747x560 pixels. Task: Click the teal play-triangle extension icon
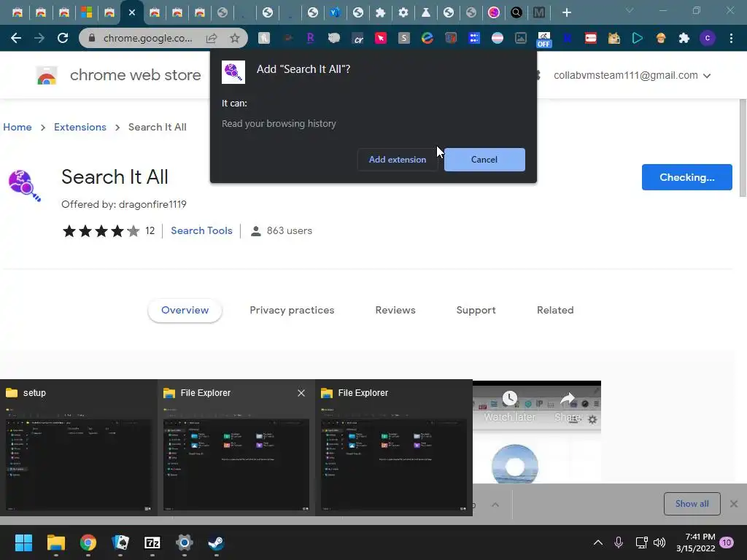pos(638,38)
